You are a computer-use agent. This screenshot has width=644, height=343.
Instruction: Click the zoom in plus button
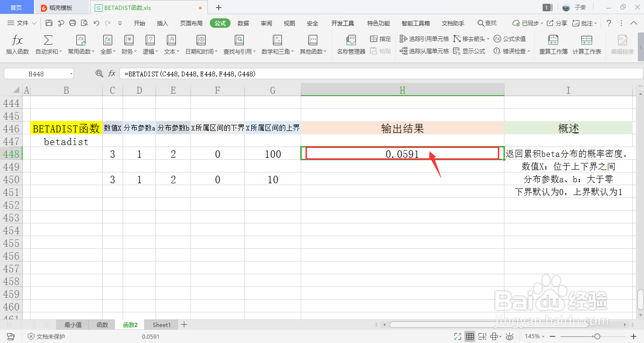click(633, 336)
